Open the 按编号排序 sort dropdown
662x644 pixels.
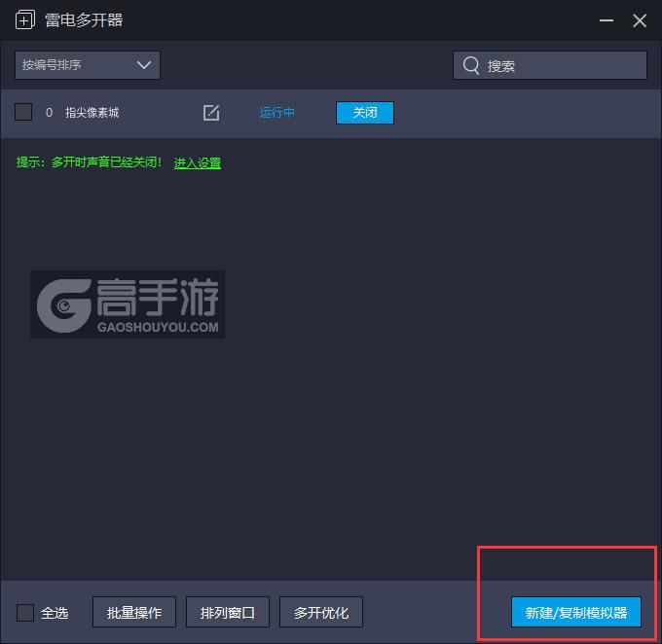tap(88, 65)
